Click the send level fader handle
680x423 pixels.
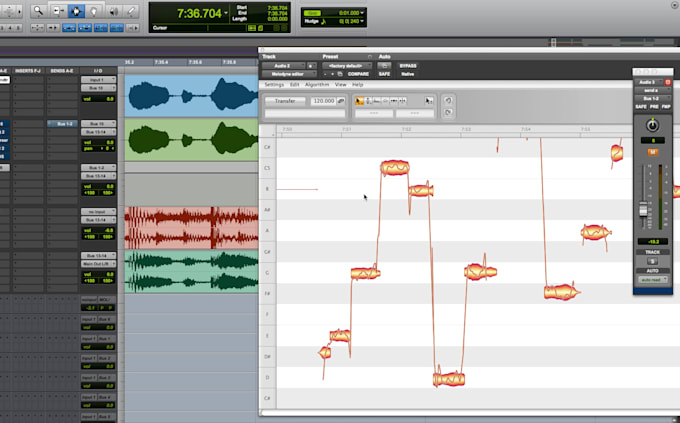click(x=644, y=210)
